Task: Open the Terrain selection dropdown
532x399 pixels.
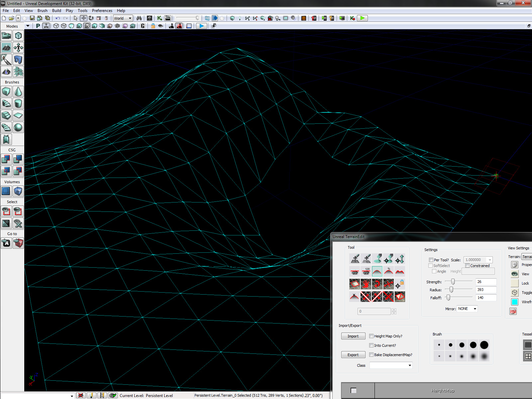Action: [527, 257]
